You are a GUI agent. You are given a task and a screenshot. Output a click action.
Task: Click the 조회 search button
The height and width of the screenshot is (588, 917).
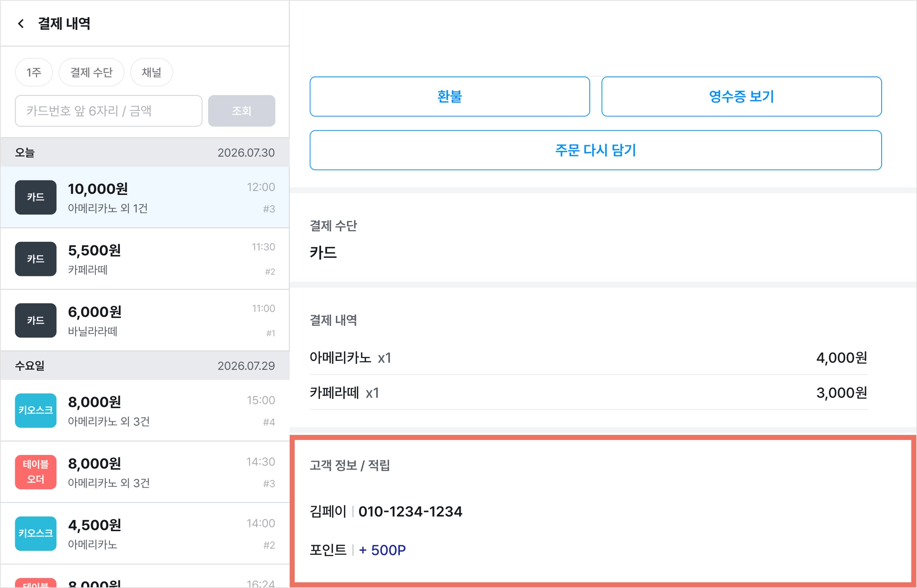coord(242,111)
